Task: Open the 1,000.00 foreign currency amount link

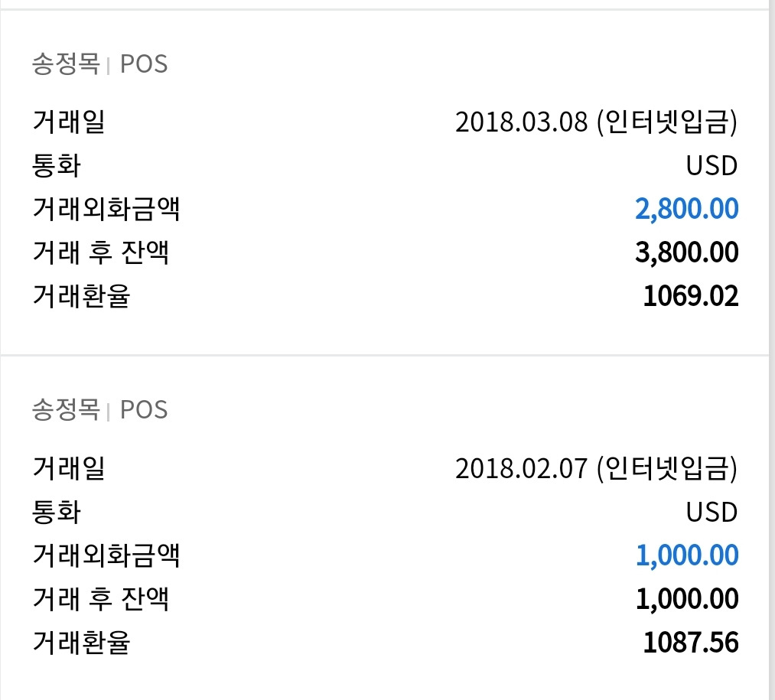Action: [x=686, y=555]
